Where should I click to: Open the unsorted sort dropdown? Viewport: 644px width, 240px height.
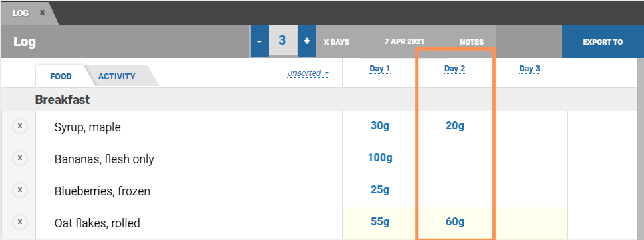coord(308,73)
